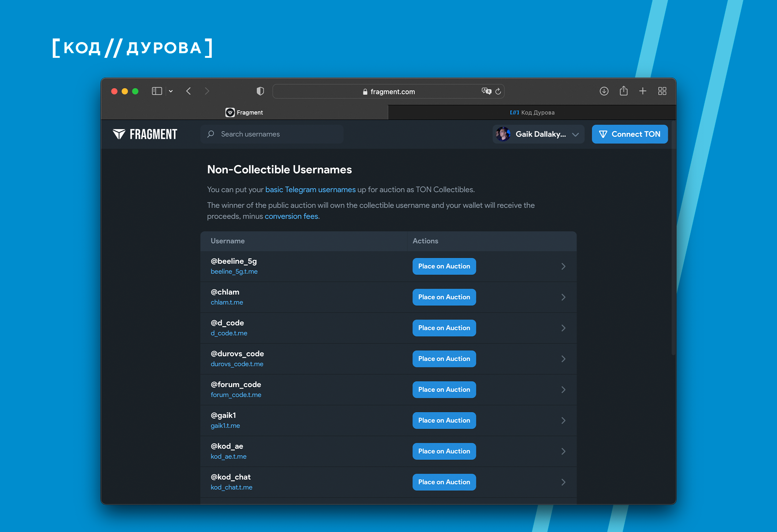777x532 pixels.
Task: Place @beeline_5g on auction
Action: [444, 266]
